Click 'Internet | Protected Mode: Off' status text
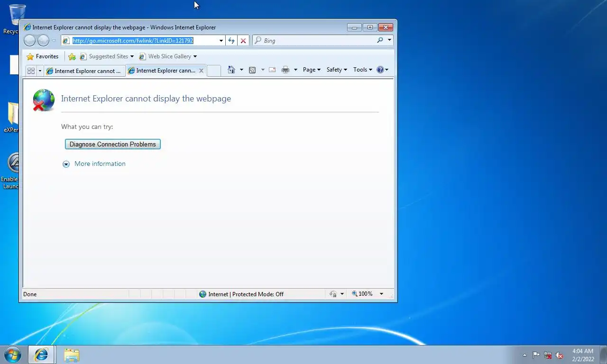Screen dimensions: 607x364 pos(246,294)
